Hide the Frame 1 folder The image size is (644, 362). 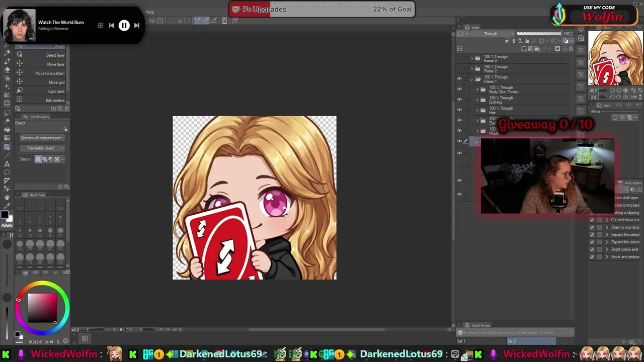[x=459, y=78]
